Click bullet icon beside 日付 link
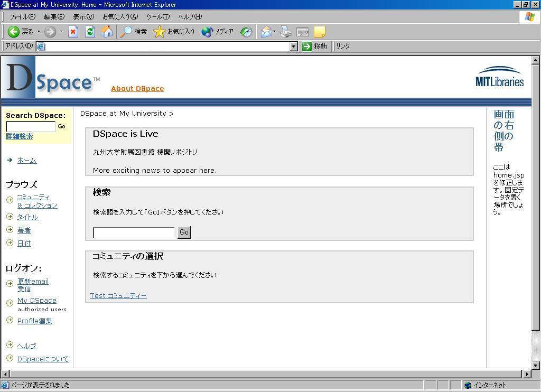The height and width of the screenshot is (392, 541). pyautogui.click(x=10, y=243)
